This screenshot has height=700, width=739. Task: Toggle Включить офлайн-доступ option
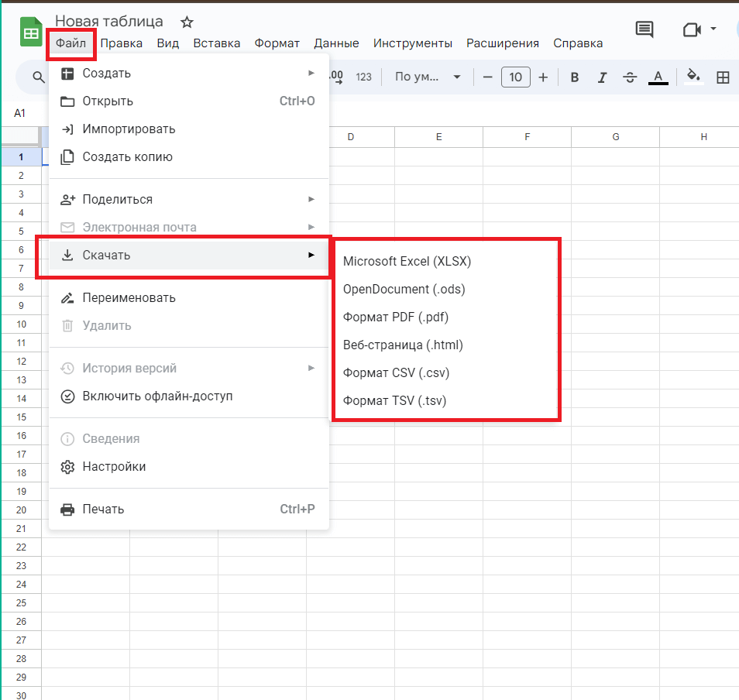click(x=157, y=396)
